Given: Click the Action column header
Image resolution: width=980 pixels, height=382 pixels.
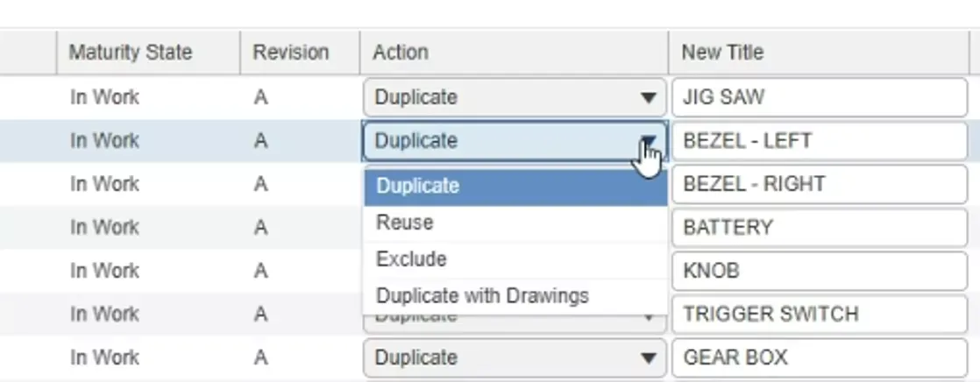Looking at the screenshot, I should coord(514,52).
